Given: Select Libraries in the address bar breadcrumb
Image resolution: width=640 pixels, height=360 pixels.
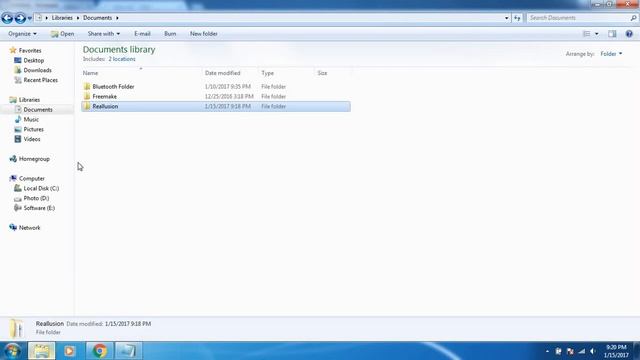Looking at the screenshot, I should click(62, 18).
